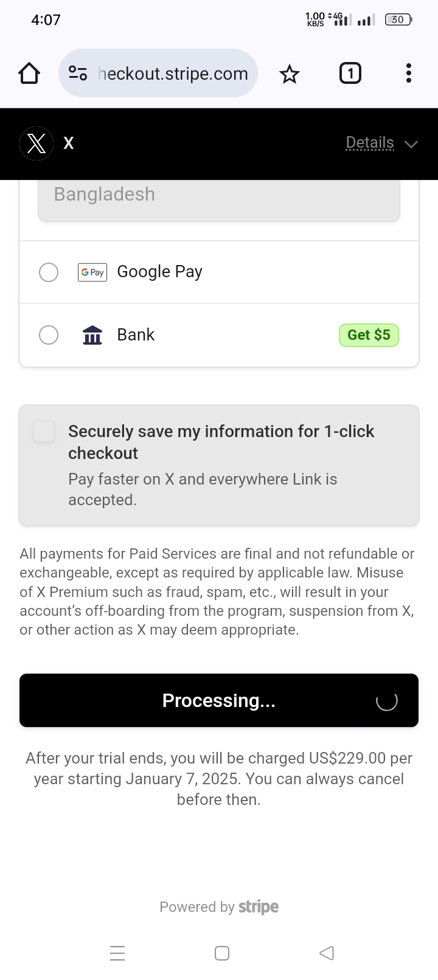Open the Bangladesh country dropdown
This screenshot has height=980, width=438.
(x=219, y=195)
